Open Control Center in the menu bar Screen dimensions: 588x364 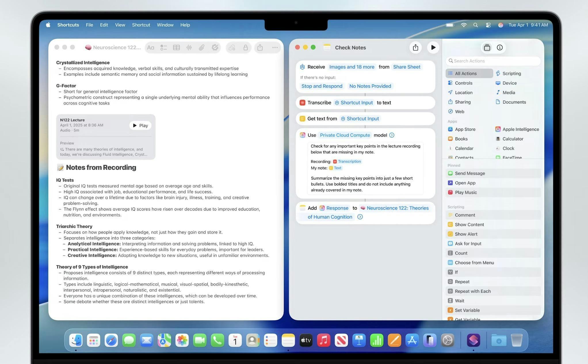(x=488, y=25)
